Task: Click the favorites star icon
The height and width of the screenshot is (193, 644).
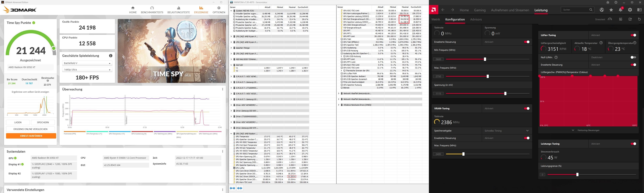Action: tap(611, 10)
